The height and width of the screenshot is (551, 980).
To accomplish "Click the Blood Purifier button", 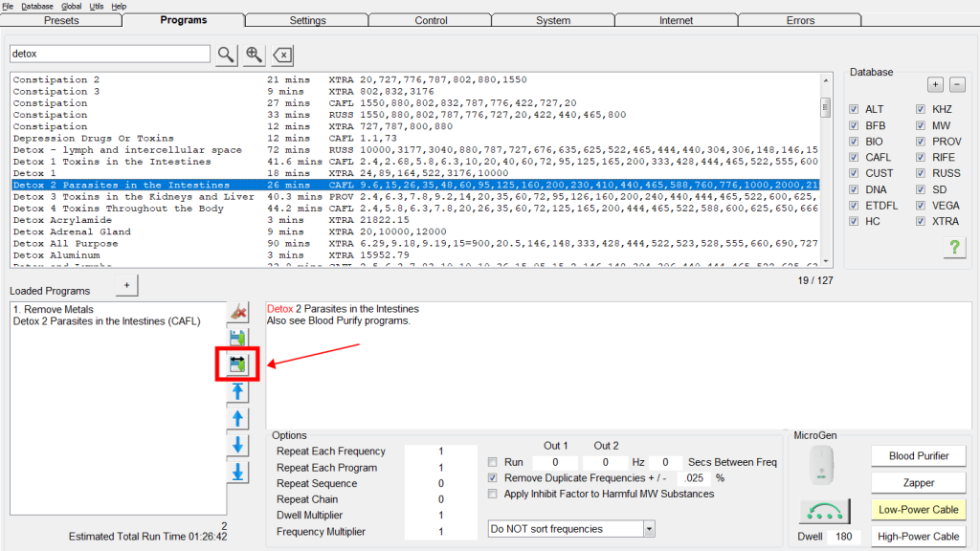I will [919, 456].
